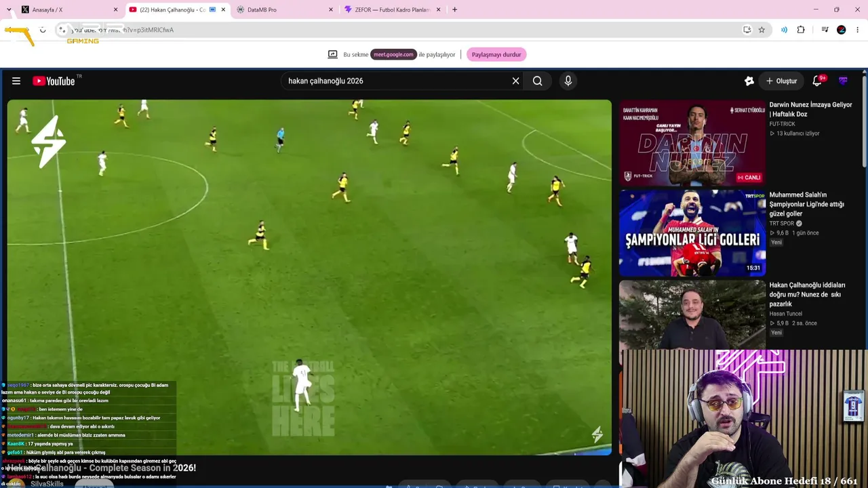Close the Hakan Çalhanoğlu YouTube tab

223,9
